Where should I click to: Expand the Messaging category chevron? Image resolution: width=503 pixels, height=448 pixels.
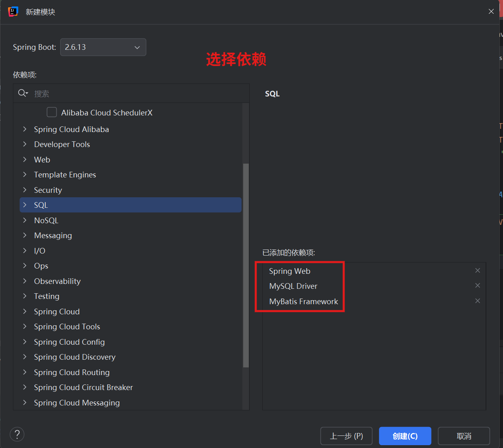(x=25, y=235)
